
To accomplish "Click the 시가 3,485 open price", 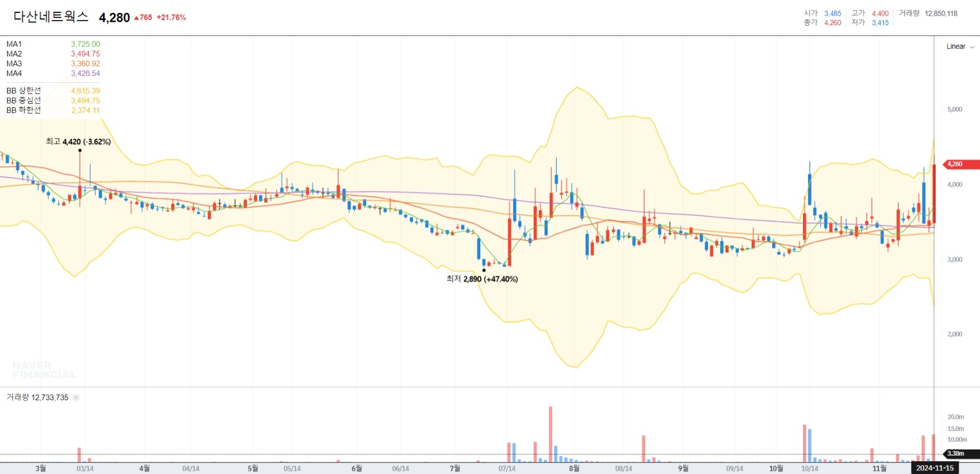I will point(823,13).
